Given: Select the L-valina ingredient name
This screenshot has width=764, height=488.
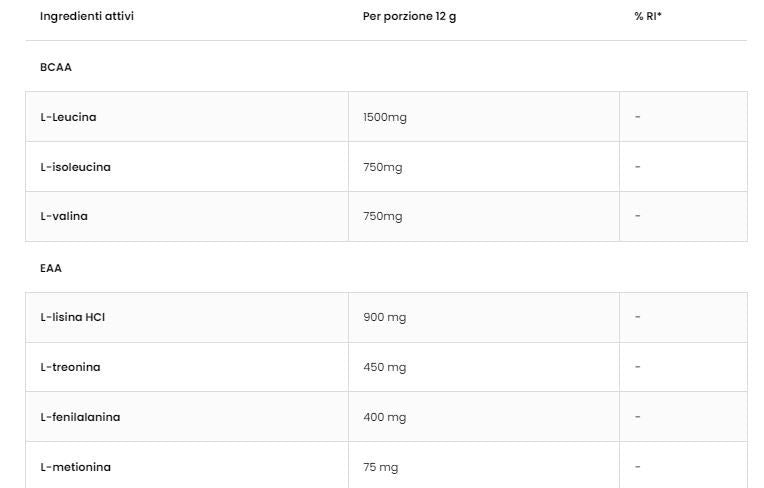Looking at the screenshot, I should pyautogui.click(x=64, y=216).
